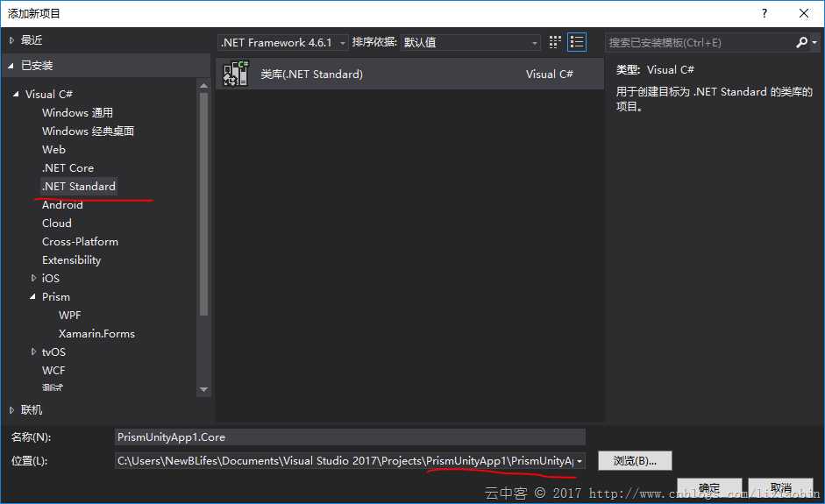Collapse the 已安装 section
The width and height of the screenshot is (825, 504).
(x=11, y=66)
